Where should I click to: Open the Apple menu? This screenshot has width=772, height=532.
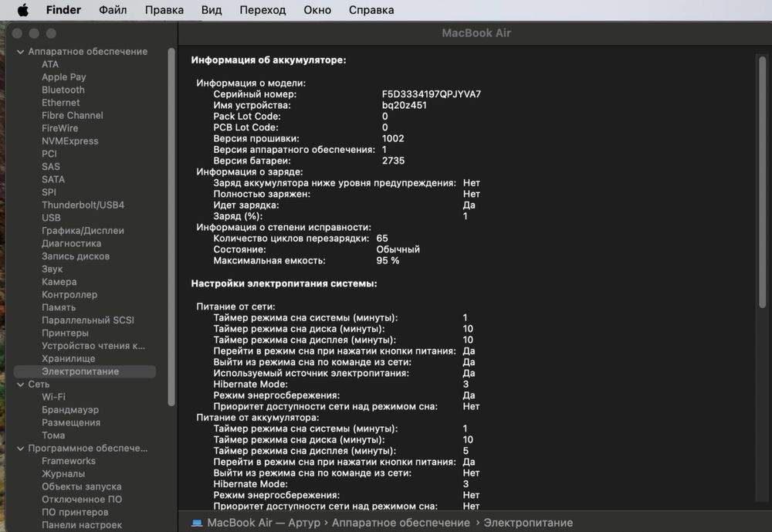pos(22,10)
